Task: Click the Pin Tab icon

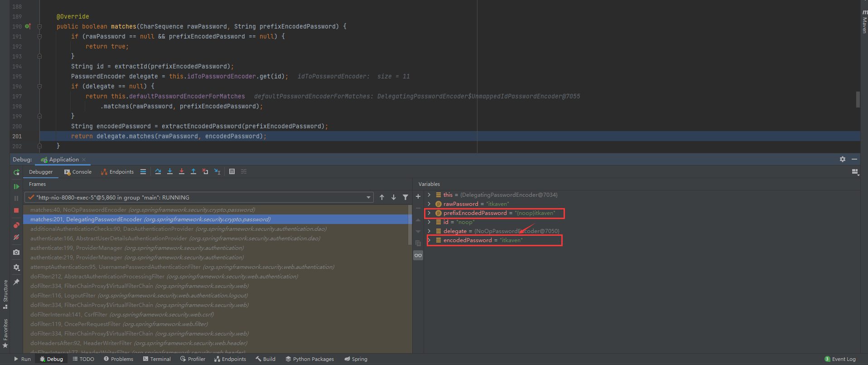Action: point(16,282)
